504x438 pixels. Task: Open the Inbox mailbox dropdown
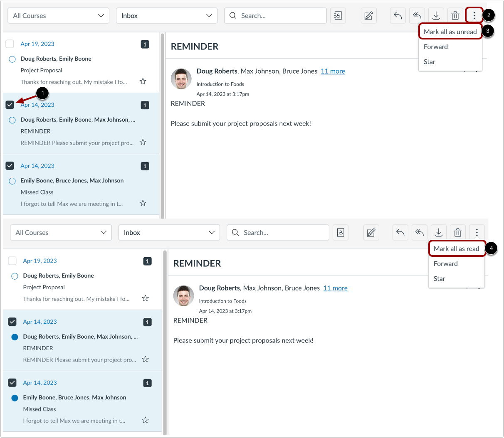tap(166, 15)
